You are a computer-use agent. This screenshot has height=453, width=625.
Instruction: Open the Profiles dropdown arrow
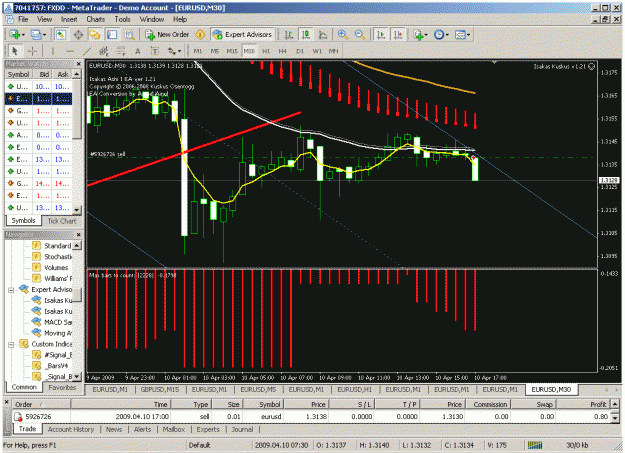click(44, 35)
